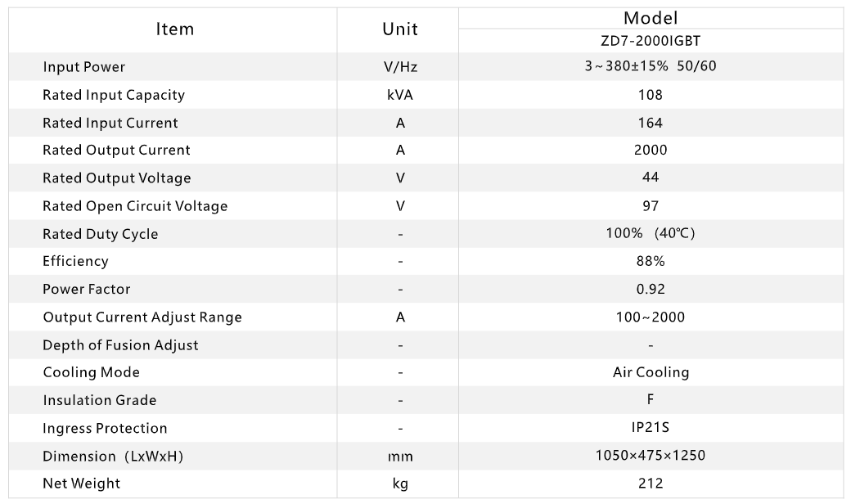The width and height of the screenshot is (851, 504).
Task: Click the 1050×475×1250 dimension value
Action: click(x=651, y=456)
